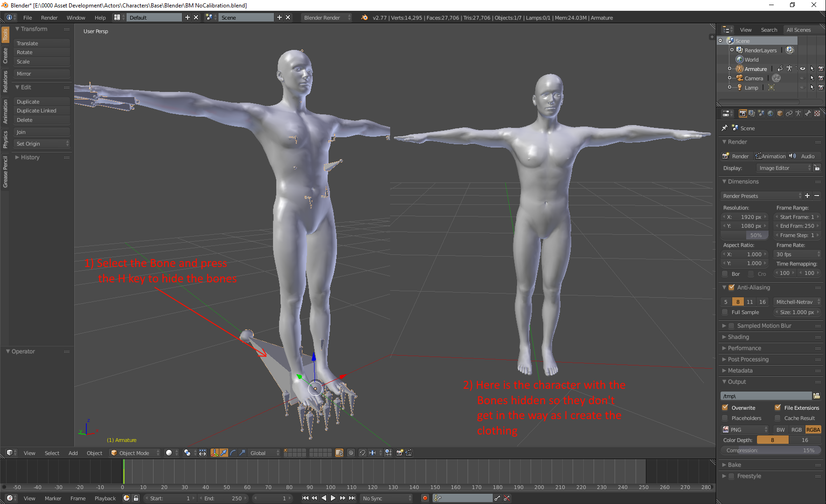Open the Help menu
The width and height of the screenshot is (826, 504).
coord(100,17)
